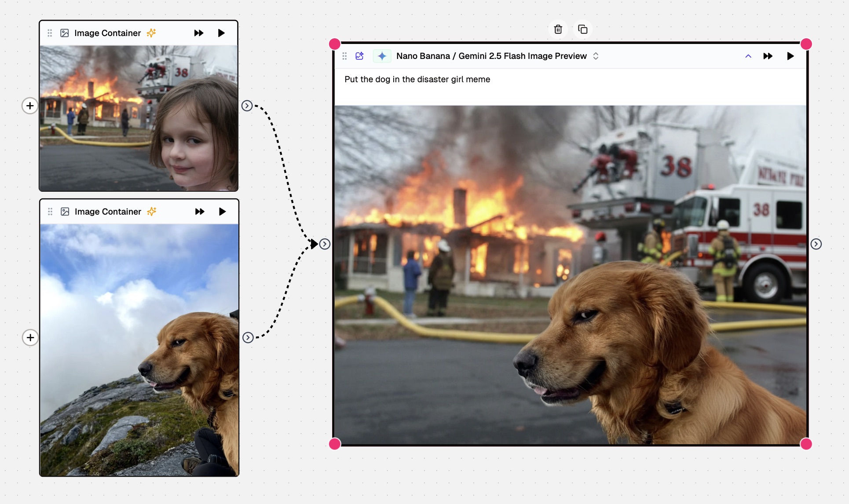Add a node with the plus button near top container
Screen dimensions: 849x504
[29, 106]
